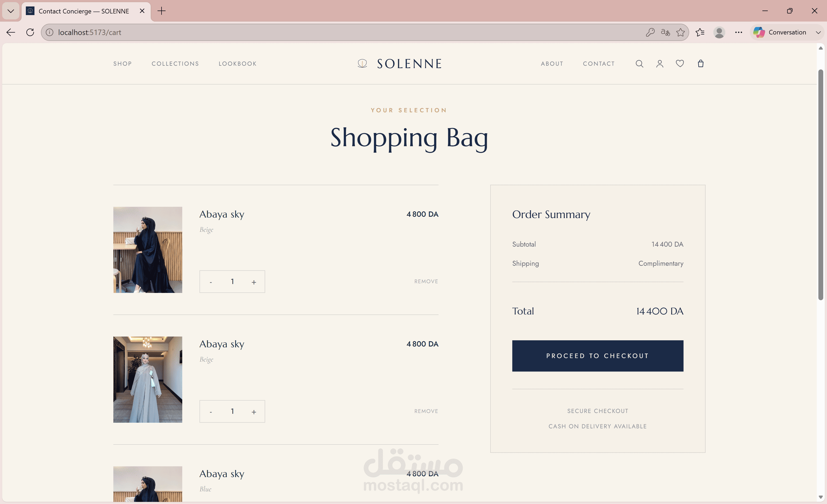This screenshot has width=827, height=504.
Task: Open the LOOKBOOK menu item
Action: point(238,64)
